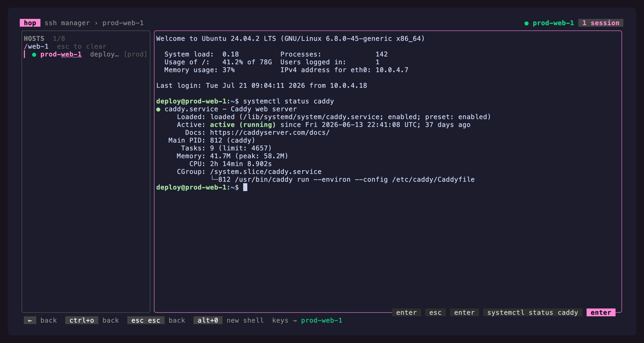Click 'CPU: 2h 14min 8.902s' line
The height and width of the screenshot is (343, 644).
(231, 164)
